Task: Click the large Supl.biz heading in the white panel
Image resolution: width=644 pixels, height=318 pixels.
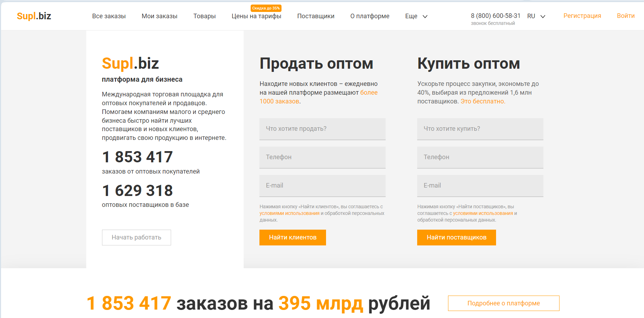Action: [x=130, y=63]
